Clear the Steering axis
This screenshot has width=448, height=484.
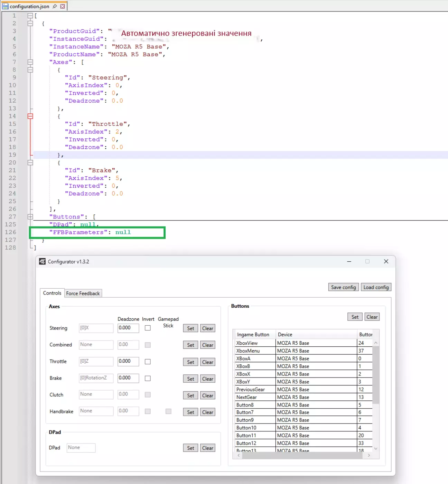[208, 328]
